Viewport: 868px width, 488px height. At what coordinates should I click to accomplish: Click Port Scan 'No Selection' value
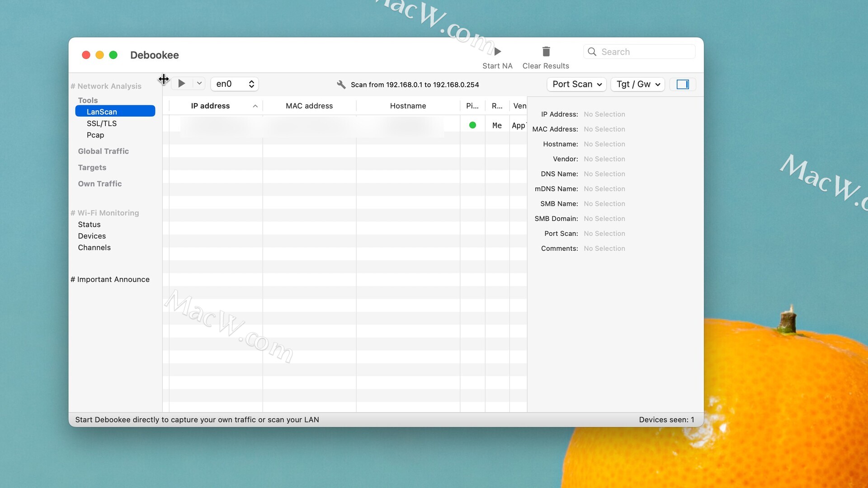tap(604, 234)
